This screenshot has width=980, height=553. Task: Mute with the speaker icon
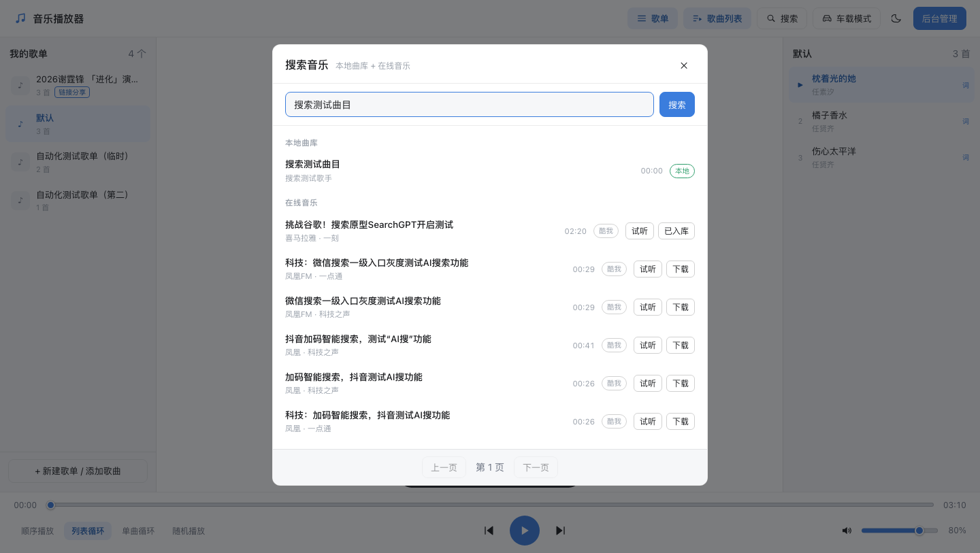pos(847,531)
